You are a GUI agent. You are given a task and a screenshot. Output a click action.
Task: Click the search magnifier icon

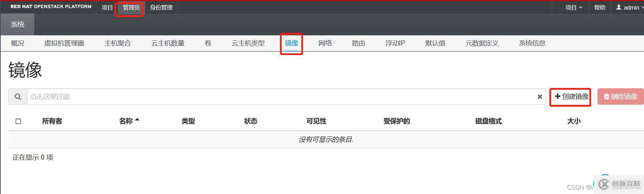(x=18, y=97)
